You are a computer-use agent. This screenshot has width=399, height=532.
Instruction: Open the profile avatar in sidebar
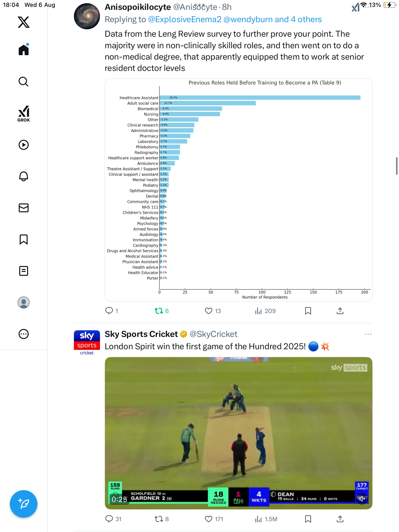(x=24, y=302)
